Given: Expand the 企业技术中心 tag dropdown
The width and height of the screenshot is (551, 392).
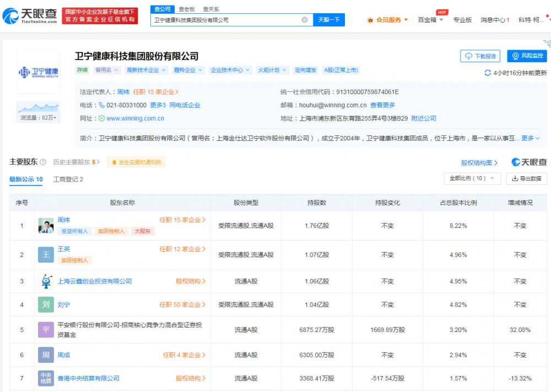Looking at the screenshot, I should coord(230,70).
